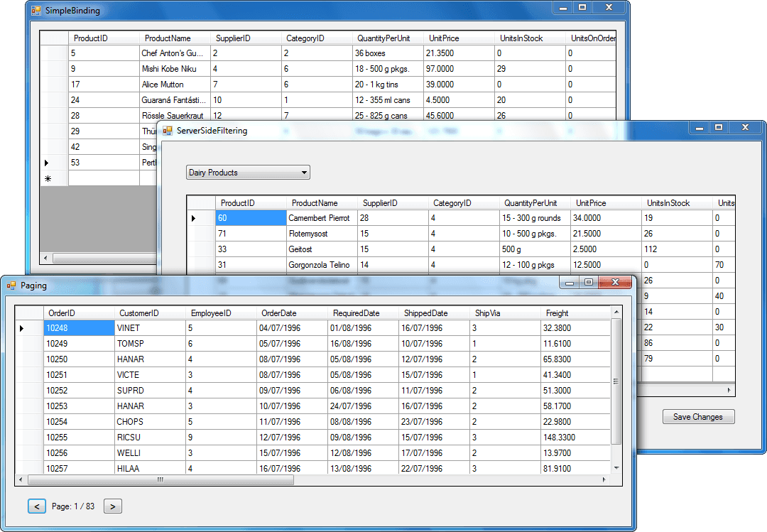Click RequiredDate column header in Paging grid
767x532 pixels.
364,313
